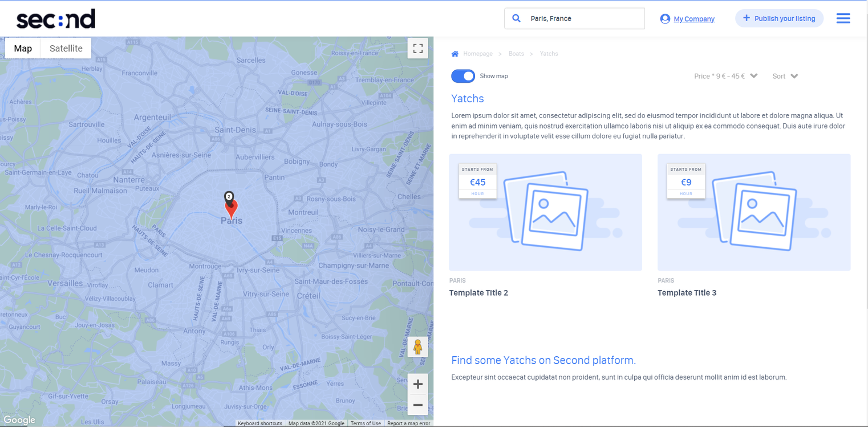Switch to the Map view tab
This screenshot has height=427, width=868.
coord(23,49)
